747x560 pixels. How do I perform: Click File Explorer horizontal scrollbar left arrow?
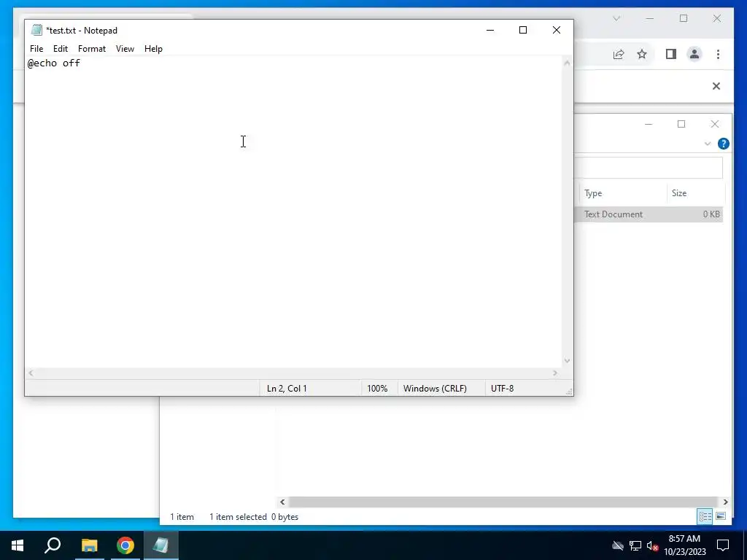click(282, 502)
